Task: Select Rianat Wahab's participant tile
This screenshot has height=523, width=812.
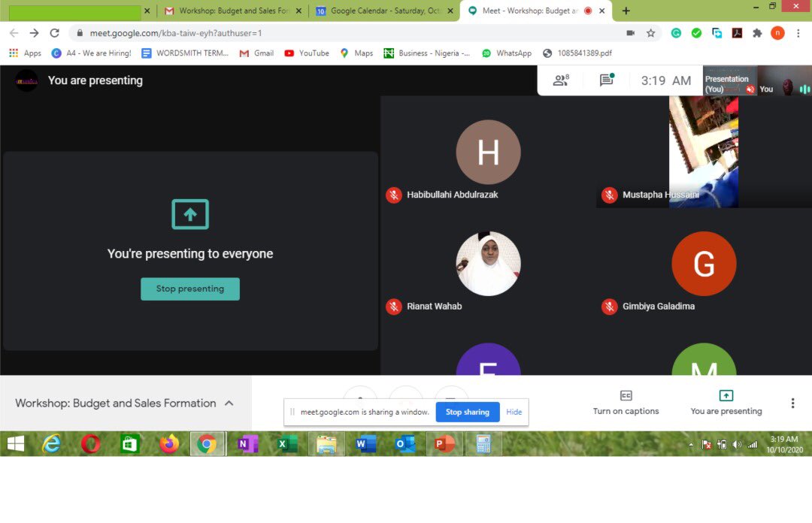Action: [488, 264]
